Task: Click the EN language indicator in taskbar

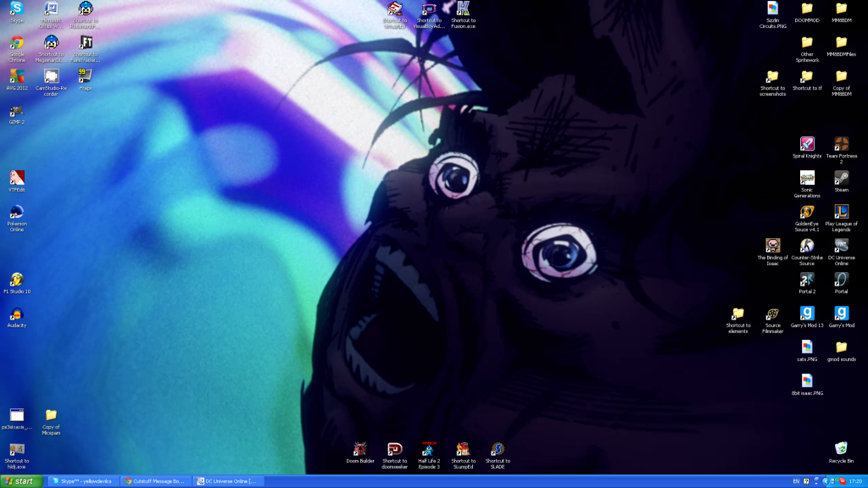Action: click(796, 481)
